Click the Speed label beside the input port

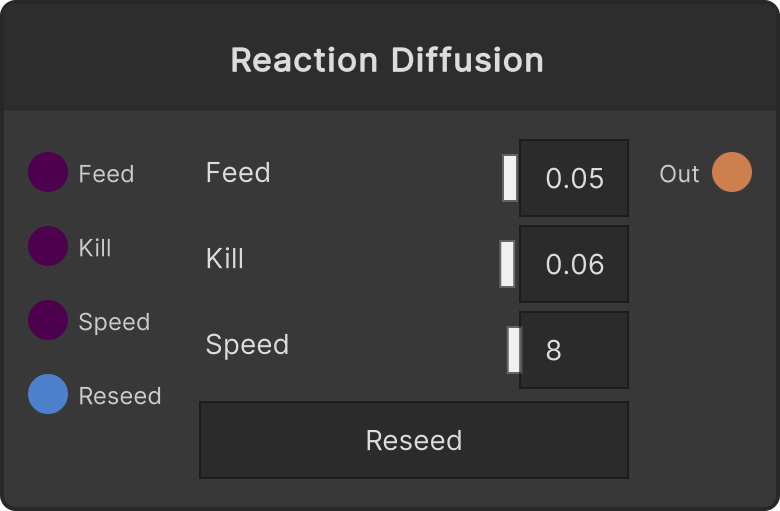point(114,322)
